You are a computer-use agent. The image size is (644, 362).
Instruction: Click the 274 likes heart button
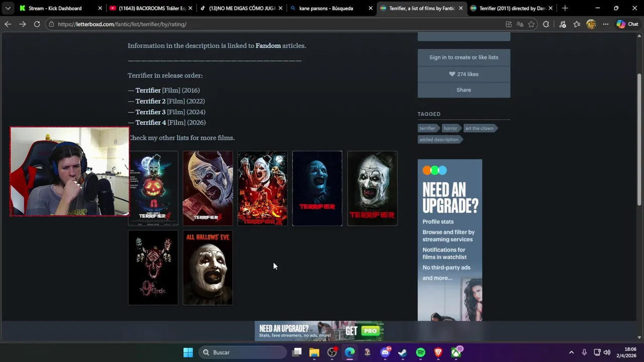[464, 74]
